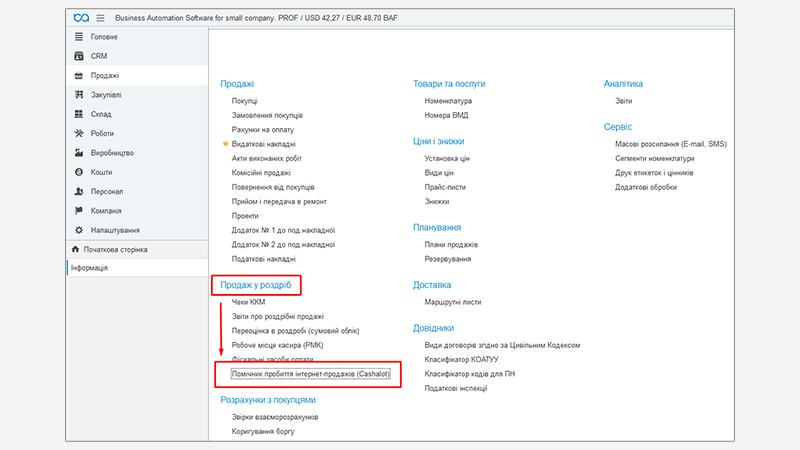Image resolution: width=800 pixels, height=450 pixels.
Task: Open Звіти under Аналітика
Action: [623, 101]
